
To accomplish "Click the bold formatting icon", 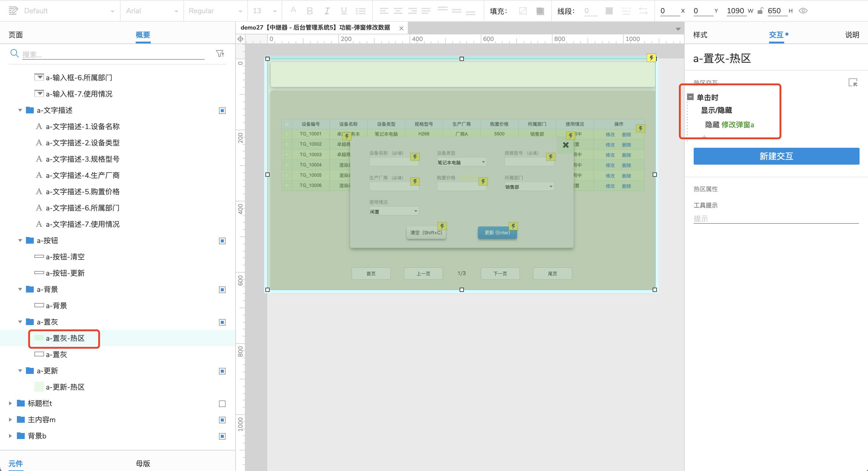I will click(310, 11).
